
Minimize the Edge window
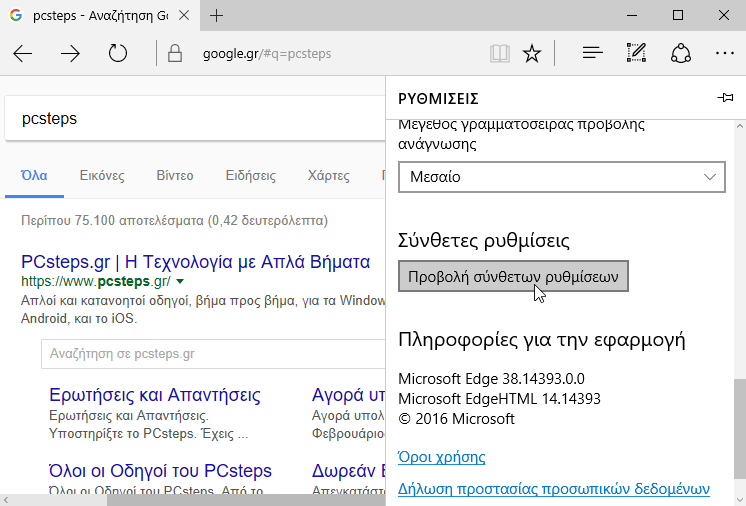tap(632, 16)
